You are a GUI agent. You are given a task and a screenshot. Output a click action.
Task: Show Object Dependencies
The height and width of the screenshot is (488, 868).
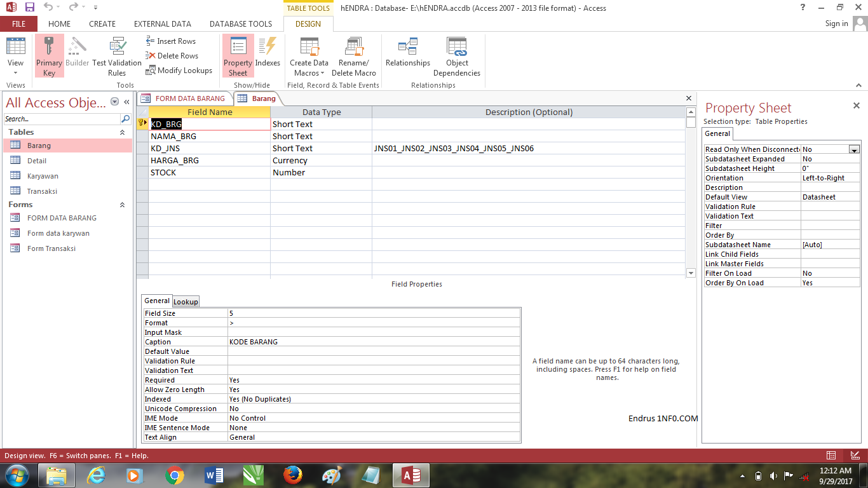457,56
